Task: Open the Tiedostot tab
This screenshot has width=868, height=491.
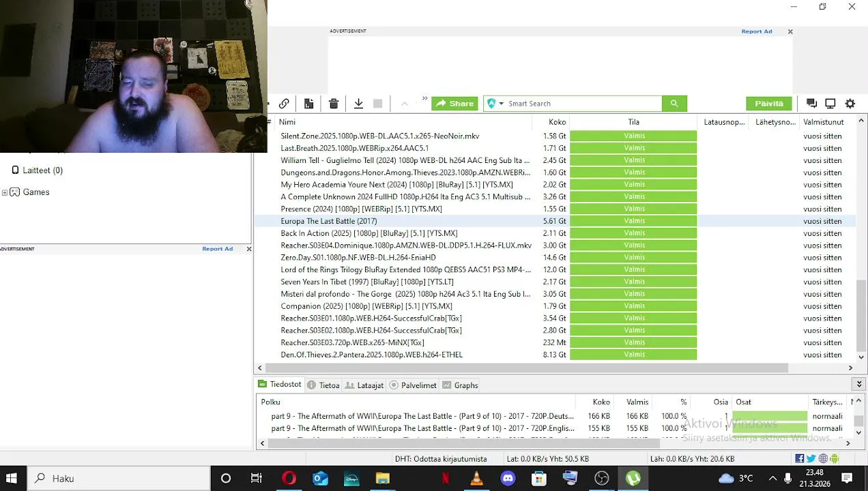Action: (280, 385)
